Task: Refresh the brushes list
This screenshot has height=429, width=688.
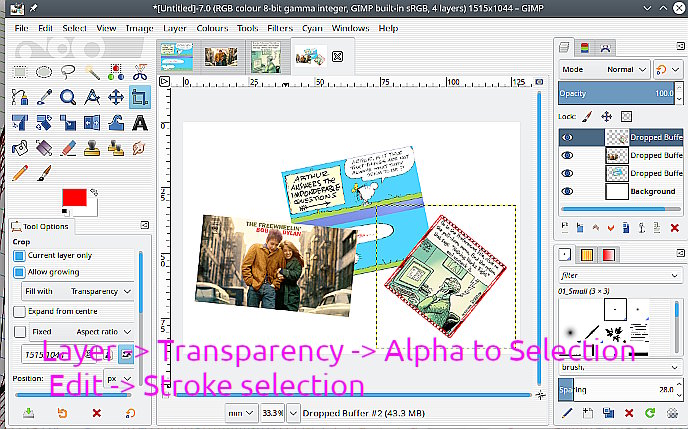Action: click(x=650, y=413)
